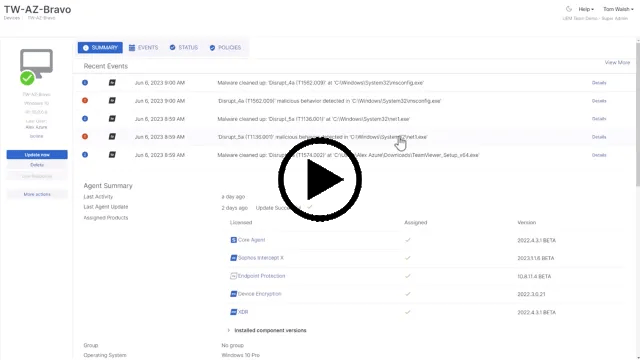
Task: Click orange severity icon of net1.exe detected event
Action: (85, 136)
